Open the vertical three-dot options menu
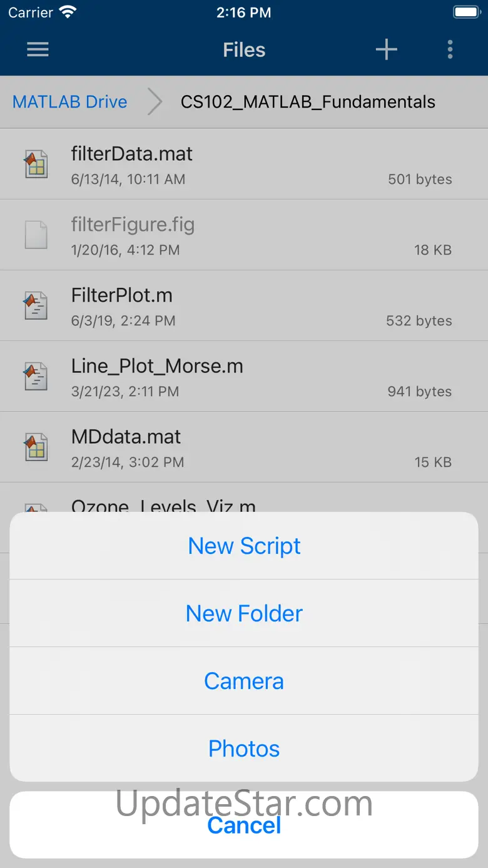 tap(450, 50)
